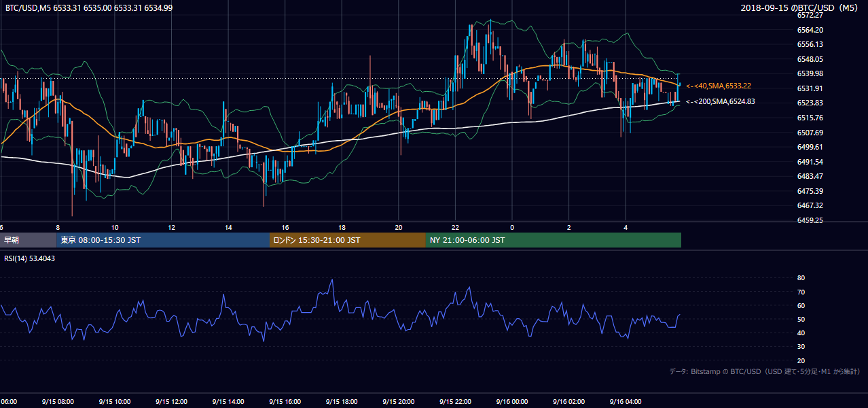
Task: Select the 6459.25 price axis label
Action: pos(810,220)
